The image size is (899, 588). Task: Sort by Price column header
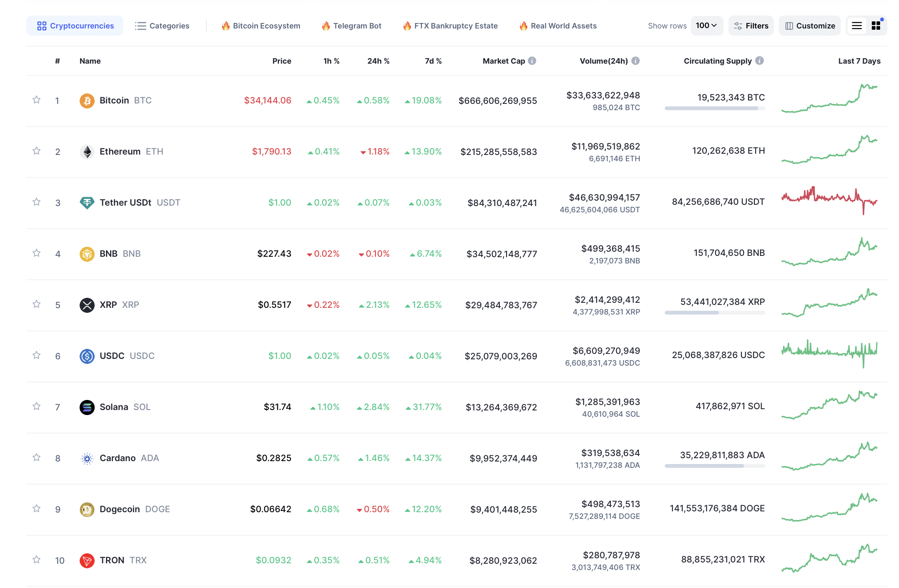(x=282, y=61)
